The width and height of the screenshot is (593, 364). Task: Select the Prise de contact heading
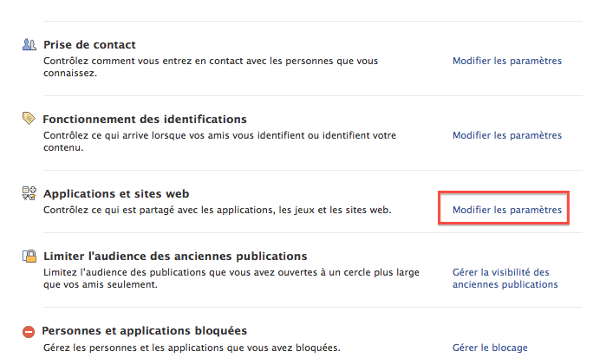[90, 44]
